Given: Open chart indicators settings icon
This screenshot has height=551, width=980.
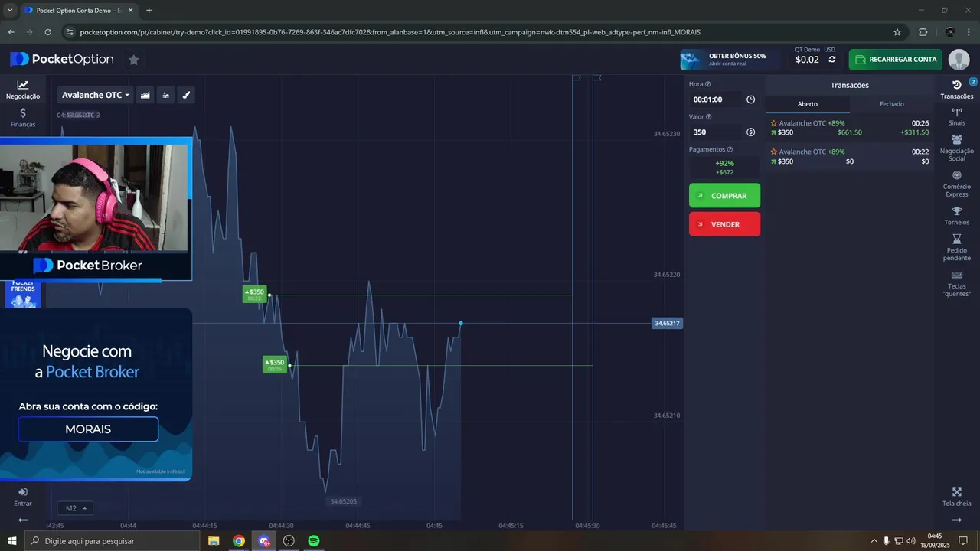Looking at the screenshot, I should (165, 95).
